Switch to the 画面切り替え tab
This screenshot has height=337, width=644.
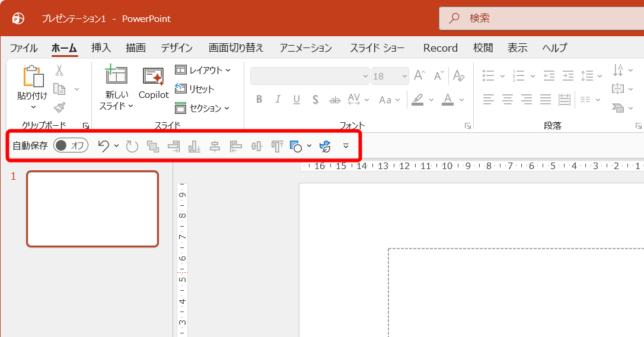tap(236, 48)
